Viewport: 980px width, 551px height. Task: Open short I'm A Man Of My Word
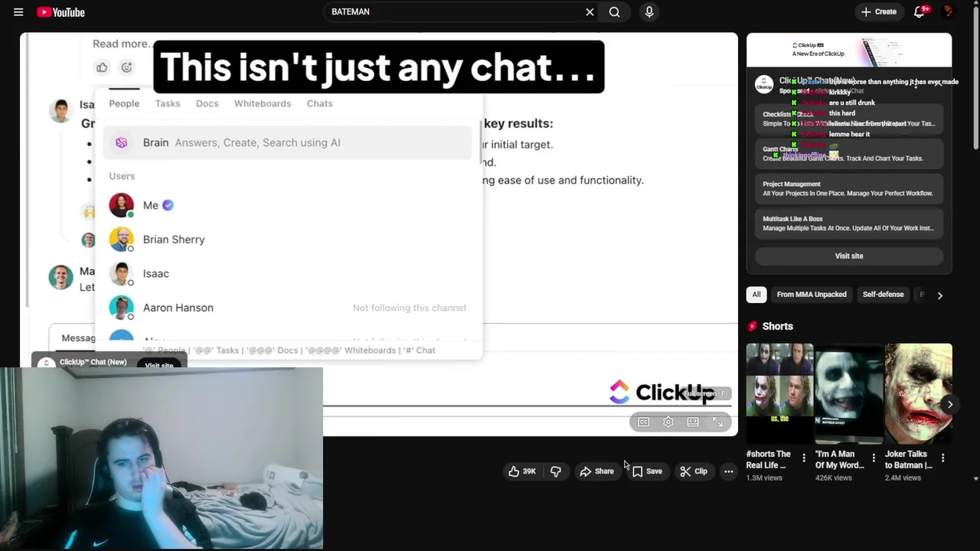849,393
